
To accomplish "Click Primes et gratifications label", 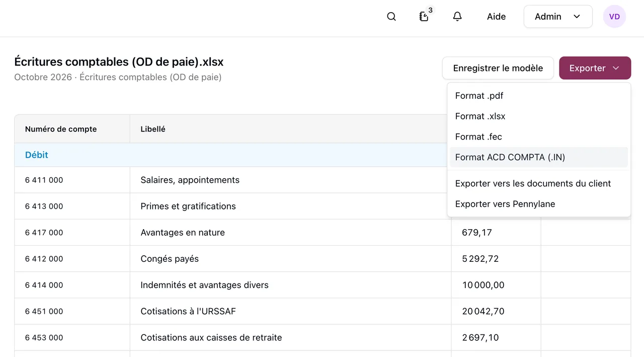I will (x=188, y=206).
